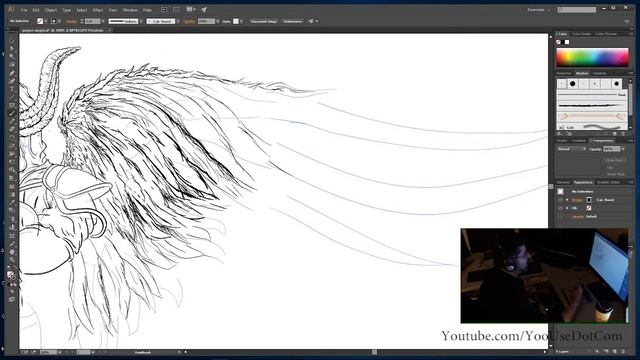The height and width of the screenshot is (360, 640).
Task: Select the Lasso tool
Action: (x=12, y=65)
